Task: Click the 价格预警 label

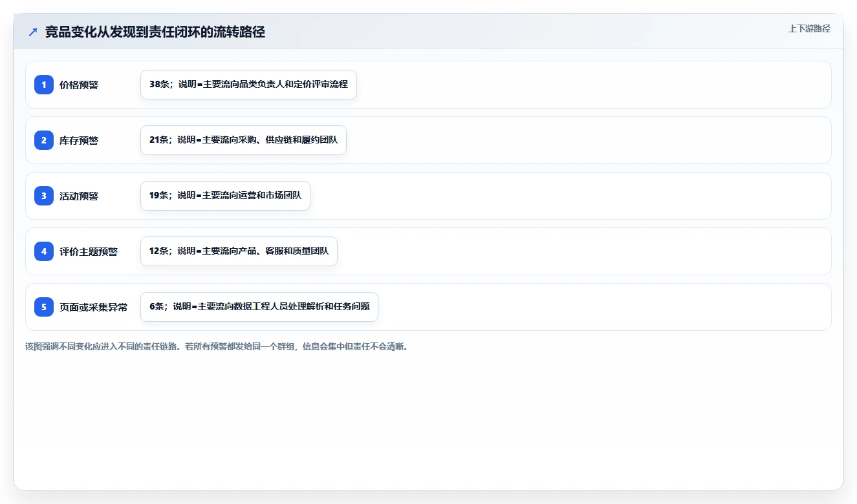Action: (x=79, y=85)
